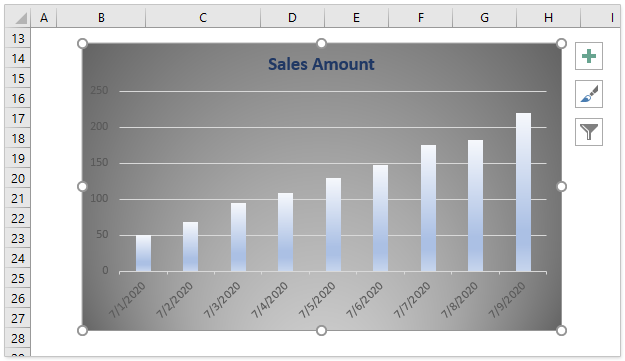This screenshot has height=361, width=625.
Task: Select row 22 header
Action: [18, 218]
